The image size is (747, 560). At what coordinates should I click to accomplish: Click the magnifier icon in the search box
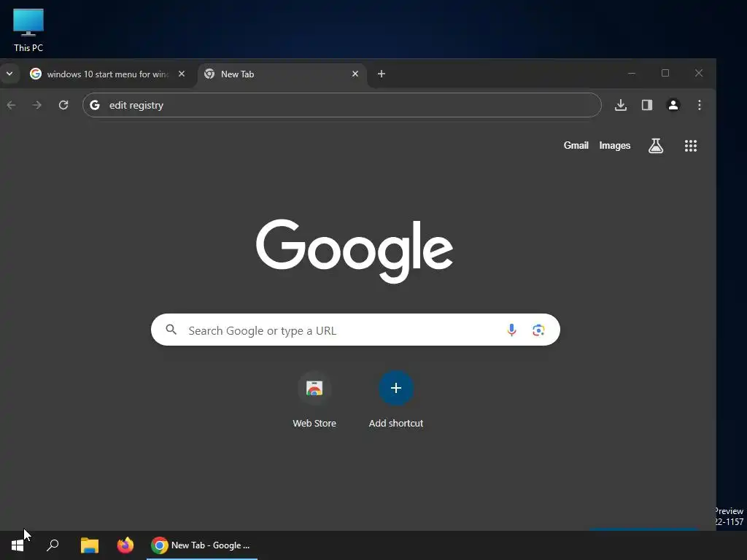171,330
